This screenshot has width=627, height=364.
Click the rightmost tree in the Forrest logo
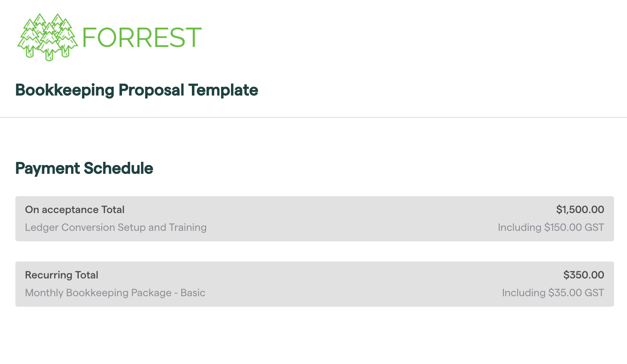(x=67, y=39)
